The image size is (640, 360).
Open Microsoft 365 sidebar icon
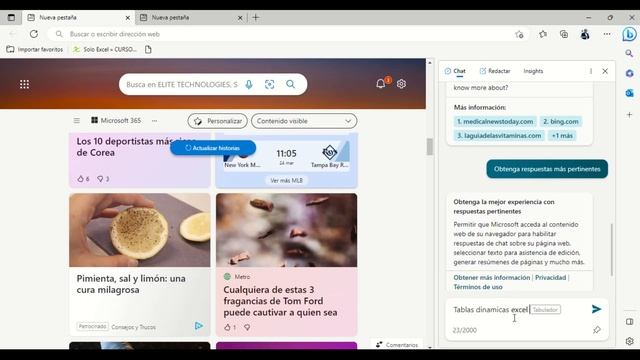(x=629, y=73)
